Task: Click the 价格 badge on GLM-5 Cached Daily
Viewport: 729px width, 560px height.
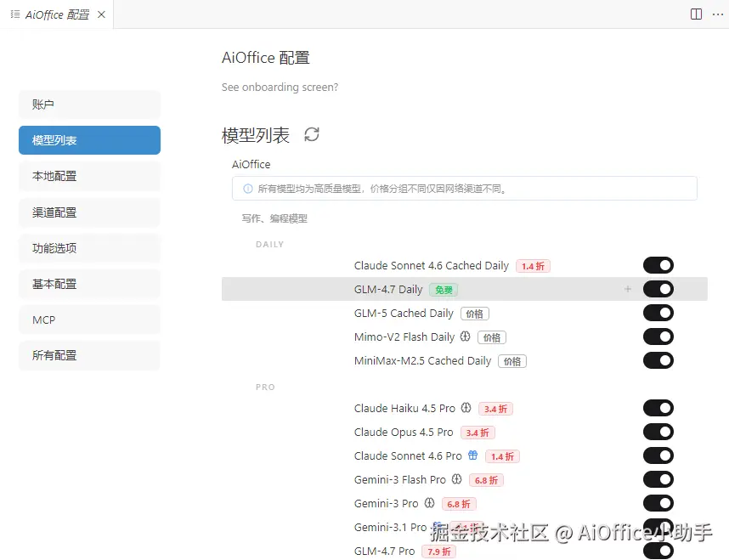Action: click(x=475, y=314)
